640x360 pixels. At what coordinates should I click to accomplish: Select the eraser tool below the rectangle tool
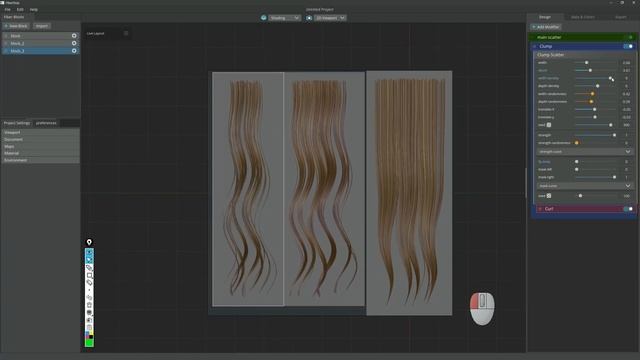(x=89, y=282)
